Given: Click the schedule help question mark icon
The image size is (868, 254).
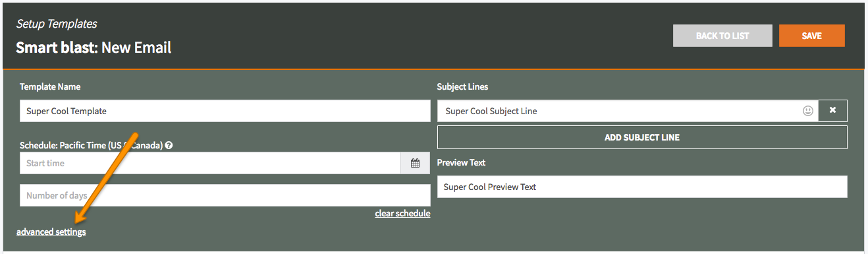Looking at the screenshot, I should pos(169,145).
